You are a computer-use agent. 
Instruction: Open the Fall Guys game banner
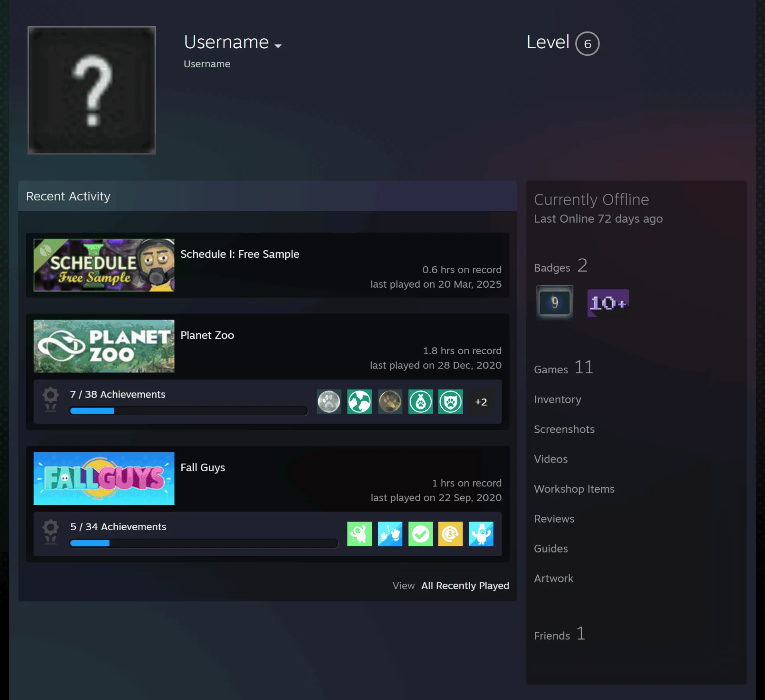pyautogui.click(x=104, y=478)
